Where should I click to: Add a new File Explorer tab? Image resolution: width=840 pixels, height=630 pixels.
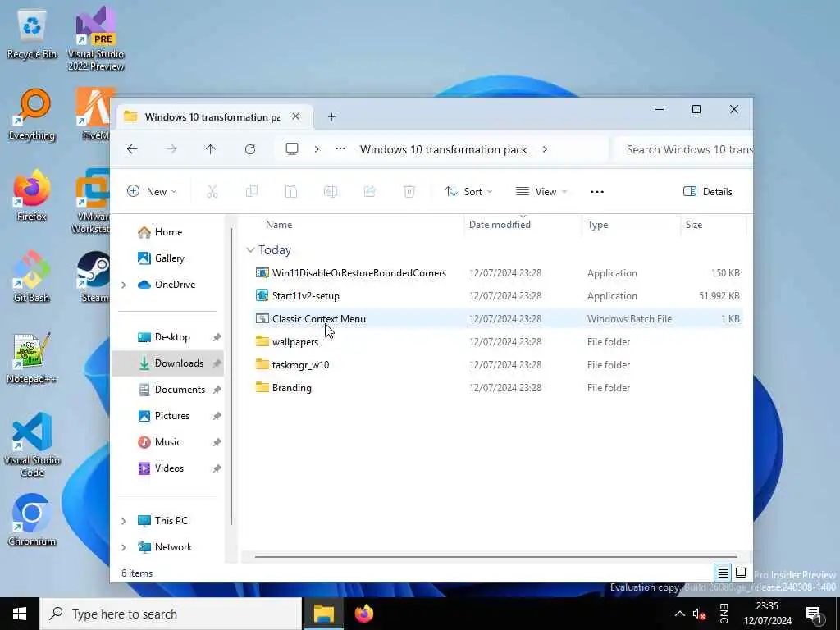pyautogui.click(x=331, y=116)
